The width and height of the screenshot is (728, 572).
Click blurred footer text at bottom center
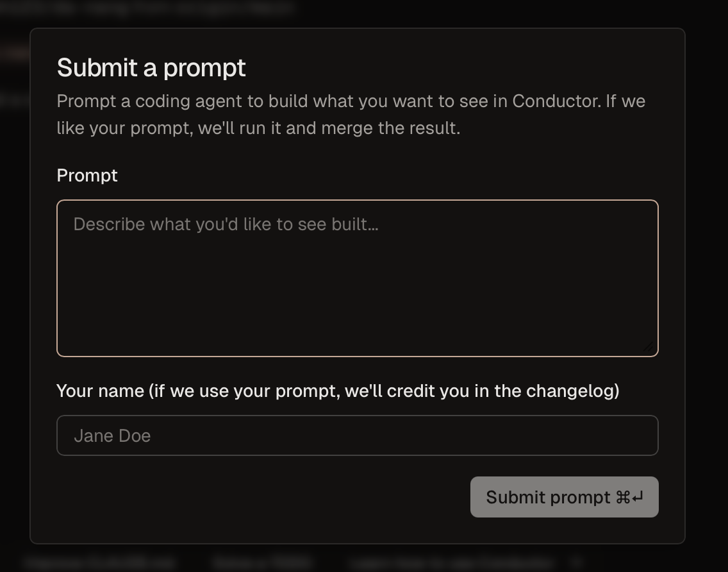pos(263,562)
